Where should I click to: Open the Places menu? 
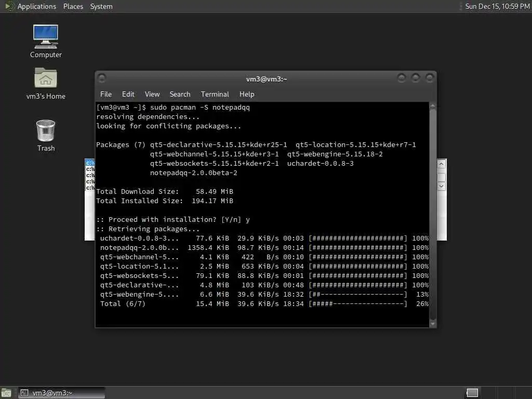pos(73,6)
